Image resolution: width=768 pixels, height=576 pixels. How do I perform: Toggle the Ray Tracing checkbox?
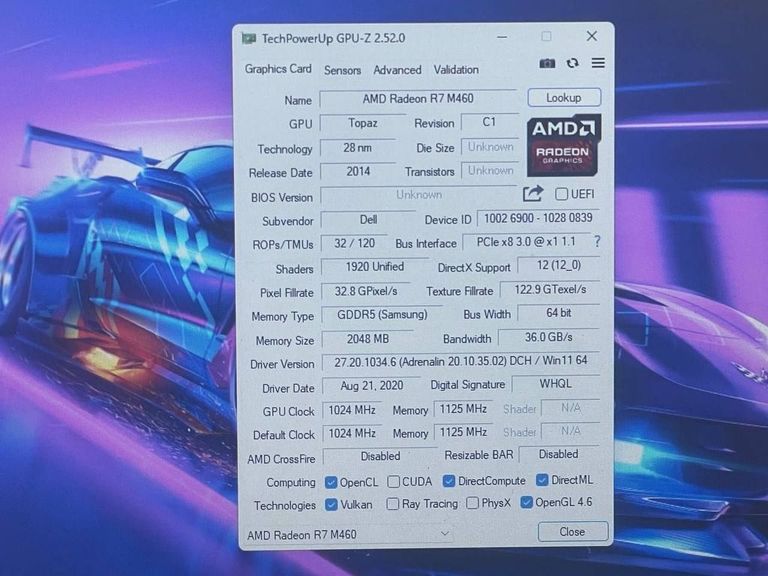point(392,504)
